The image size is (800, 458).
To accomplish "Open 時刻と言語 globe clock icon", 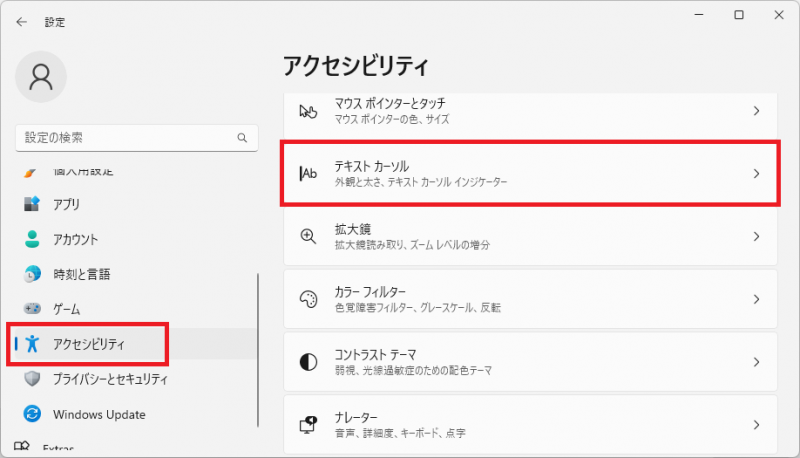I will click(32, 274).
